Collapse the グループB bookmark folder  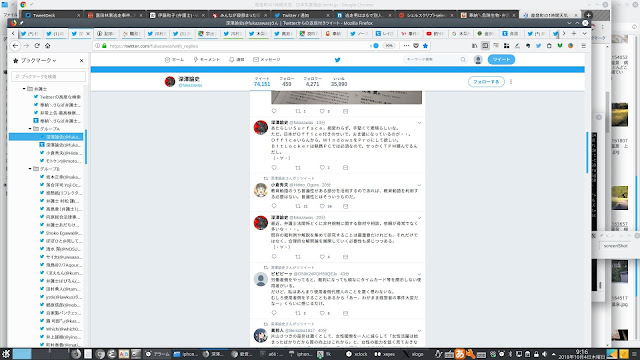coord(30,169)
